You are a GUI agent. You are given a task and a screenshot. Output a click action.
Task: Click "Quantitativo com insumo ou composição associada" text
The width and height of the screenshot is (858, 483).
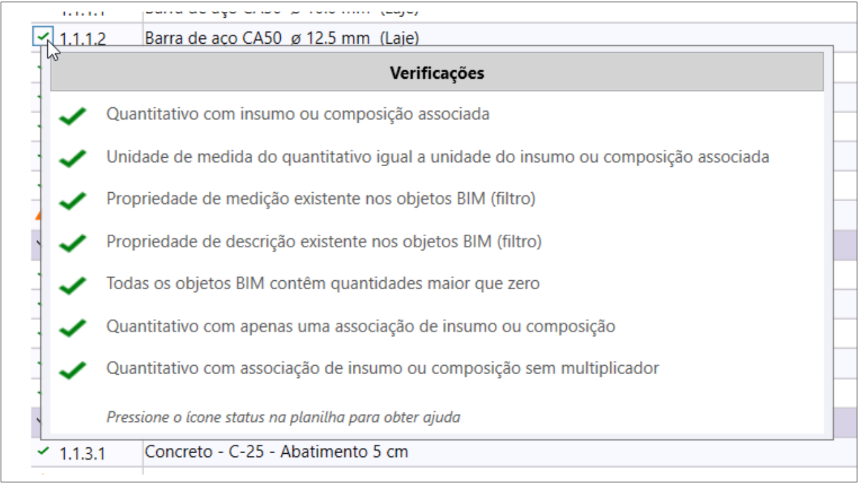point(298,114)
